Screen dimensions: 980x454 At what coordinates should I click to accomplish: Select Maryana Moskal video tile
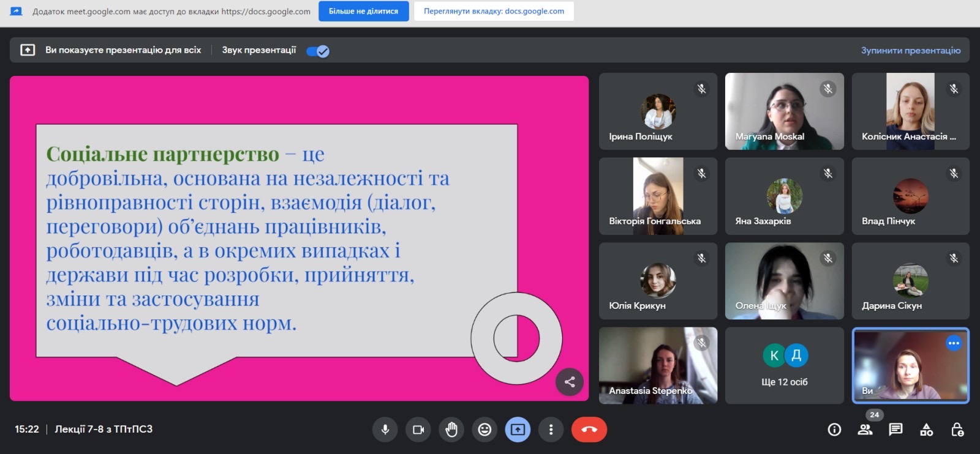784,111
